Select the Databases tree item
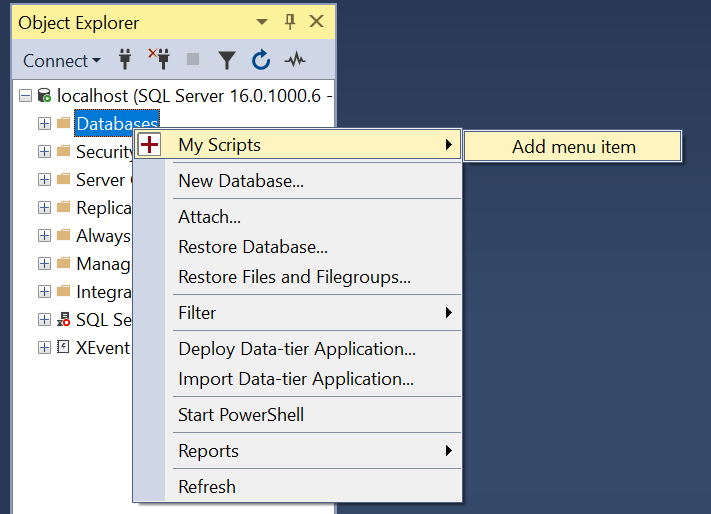Viewport: 711px width, 514px height. [117, 123]
